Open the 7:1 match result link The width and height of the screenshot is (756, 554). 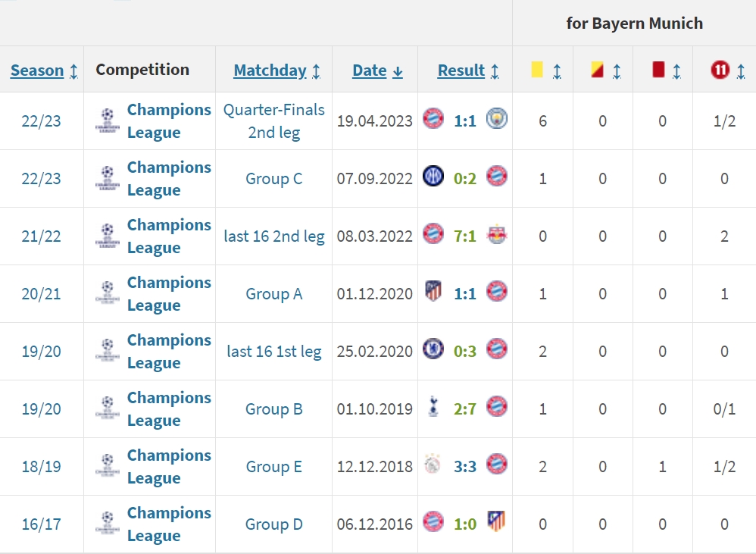pyautogui.click(x=465, y=236)
